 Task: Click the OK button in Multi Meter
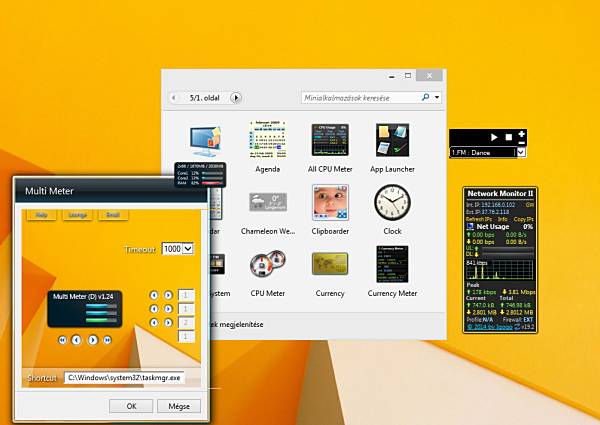pos(131,406)
